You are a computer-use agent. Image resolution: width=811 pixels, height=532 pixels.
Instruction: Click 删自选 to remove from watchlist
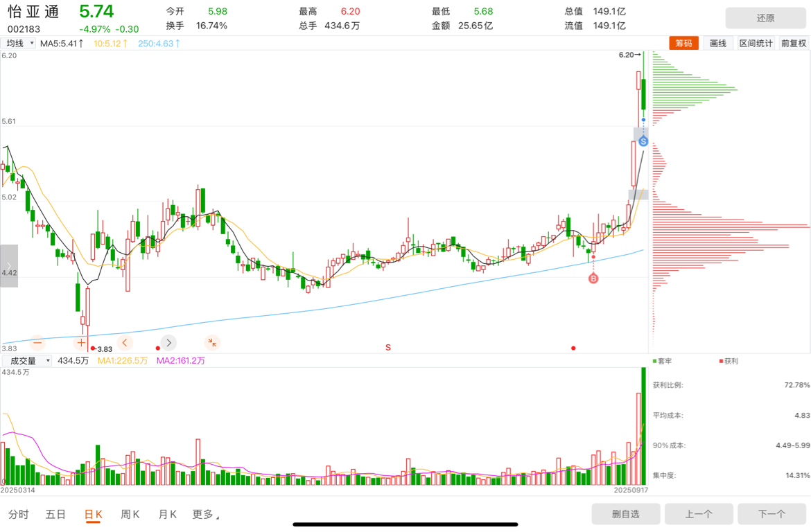pos(626,514)
